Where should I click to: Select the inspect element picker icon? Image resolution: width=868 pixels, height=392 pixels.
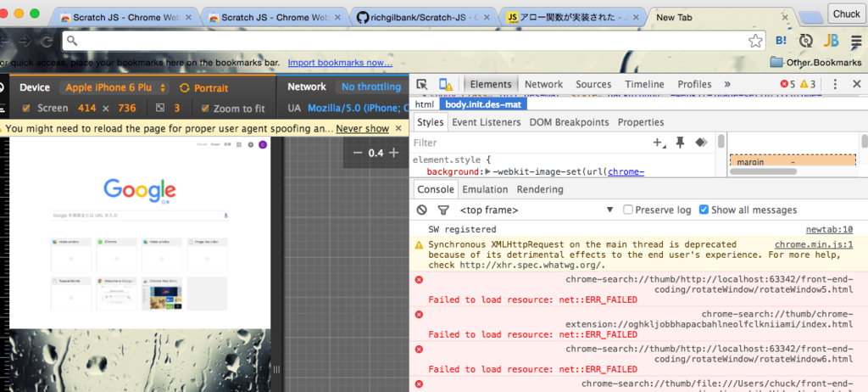point(422,84)
